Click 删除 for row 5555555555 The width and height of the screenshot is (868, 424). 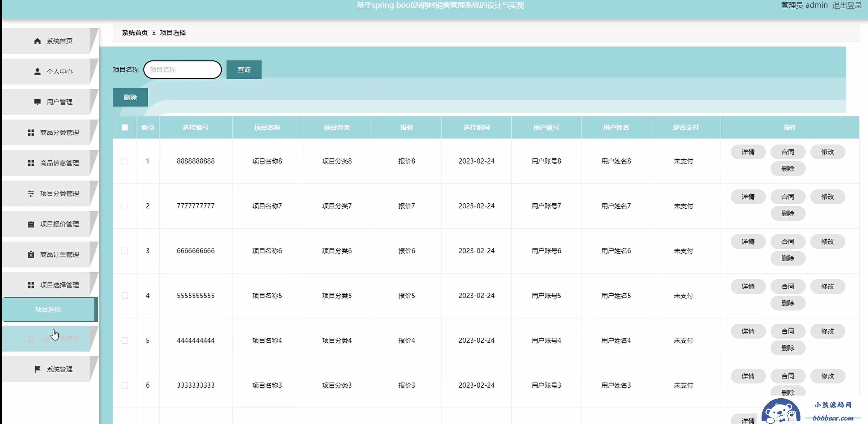[x=788, y=303]
